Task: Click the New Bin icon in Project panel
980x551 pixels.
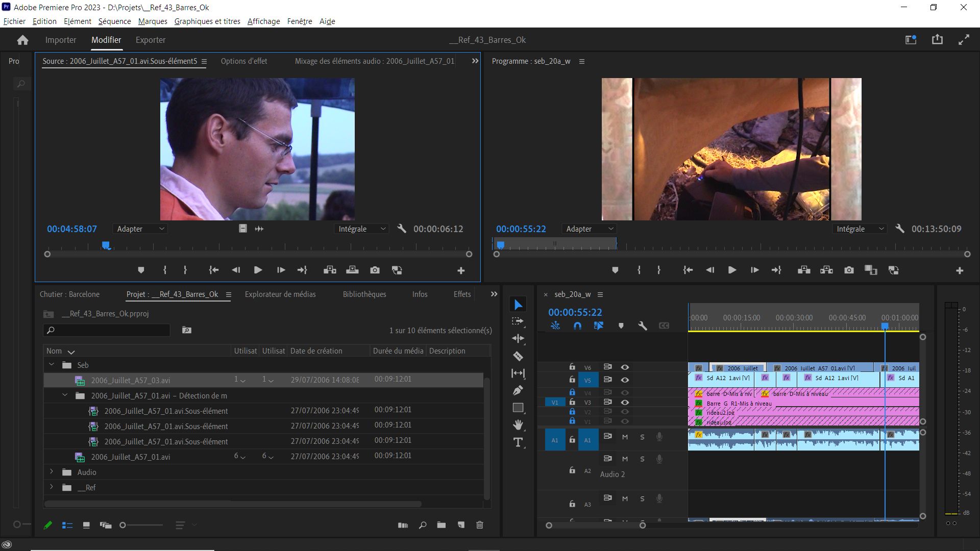Action: pos(441,525)
